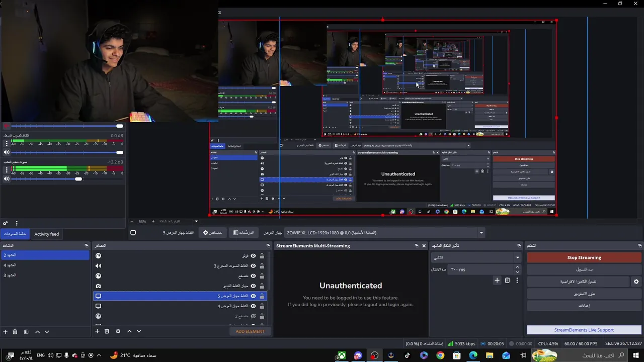Undock the Scenes panel
This screenshot has height=362, width=644.
[x=87, y=246]
